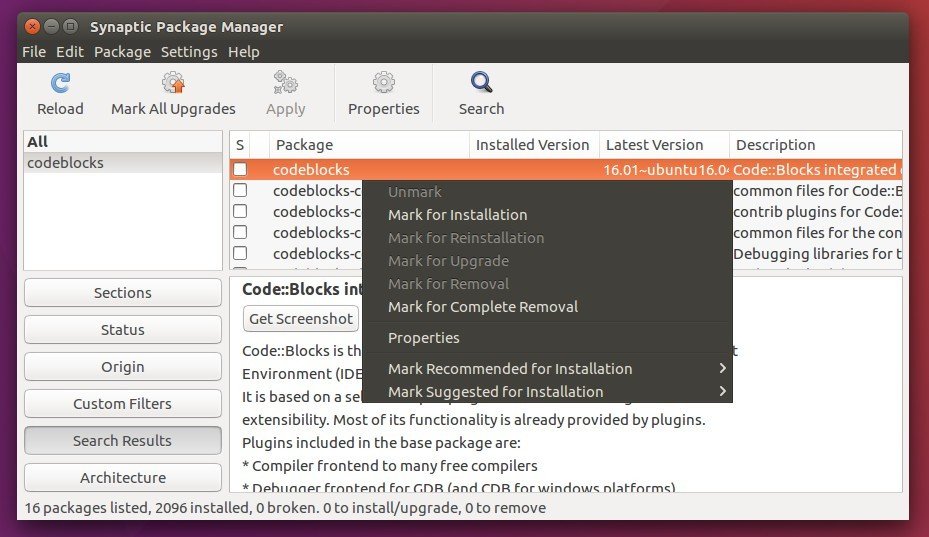Click status bar '16 packages listed' text
929x537 pixels.
[88, 508]
